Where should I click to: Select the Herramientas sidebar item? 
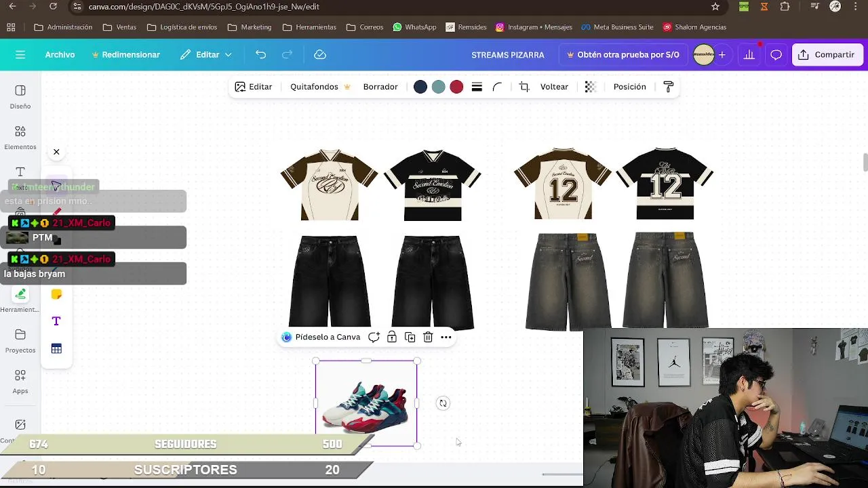(20, 300)
